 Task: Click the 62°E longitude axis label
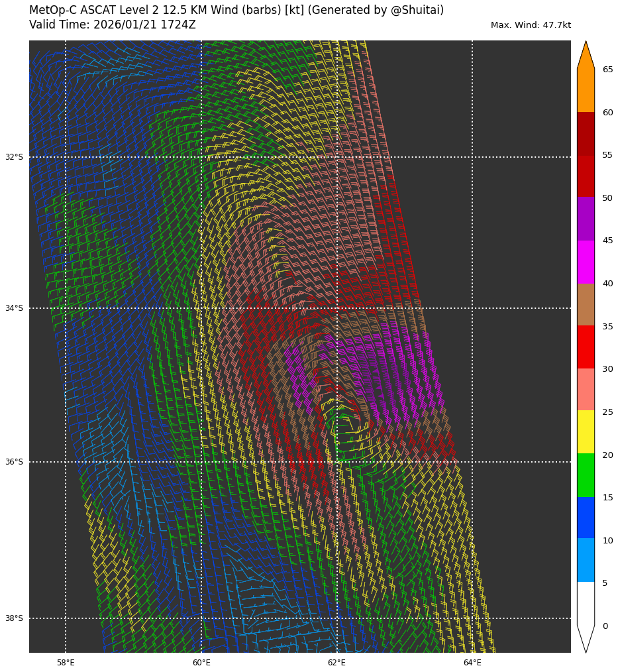point(336,663)
